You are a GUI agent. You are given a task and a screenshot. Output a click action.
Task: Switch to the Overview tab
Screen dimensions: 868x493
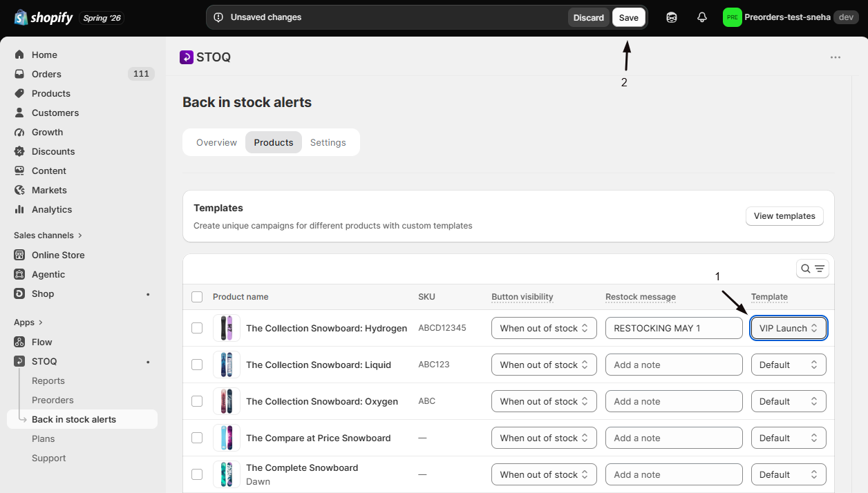coord(216,142)
